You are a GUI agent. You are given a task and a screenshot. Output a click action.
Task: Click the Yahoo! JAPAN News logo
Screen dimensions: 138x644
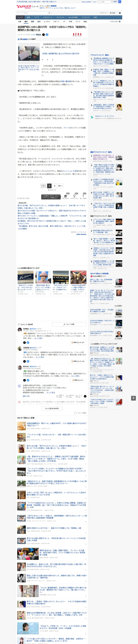click(x=27, y=7)
